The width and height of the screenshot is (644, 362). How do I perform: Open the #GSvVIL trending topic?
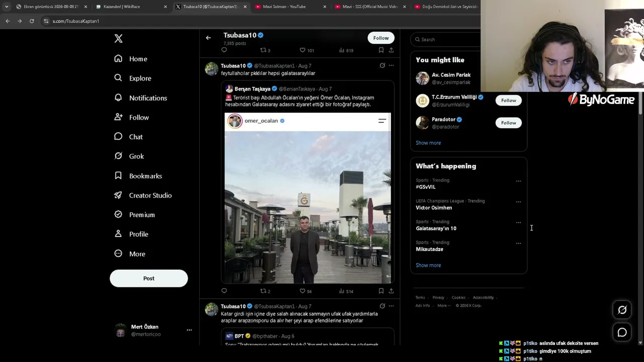click(426, 187)
